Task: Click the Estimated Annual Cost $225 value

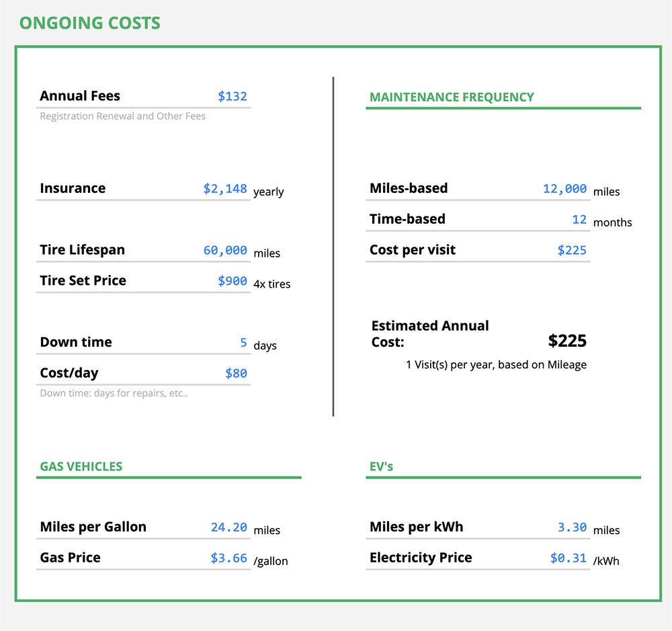Action: pos(566,341)
